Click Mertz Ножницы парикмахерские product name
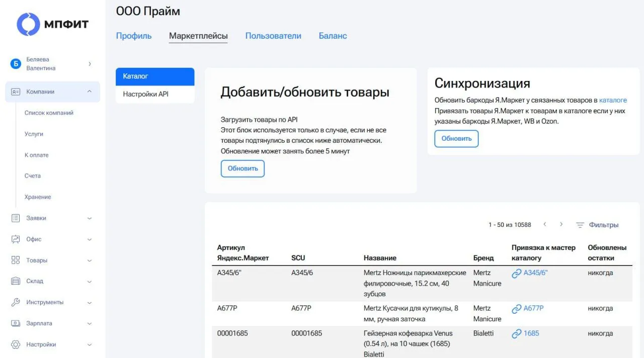The height and width of the screenshot is (358, 644). pos(415,283)
